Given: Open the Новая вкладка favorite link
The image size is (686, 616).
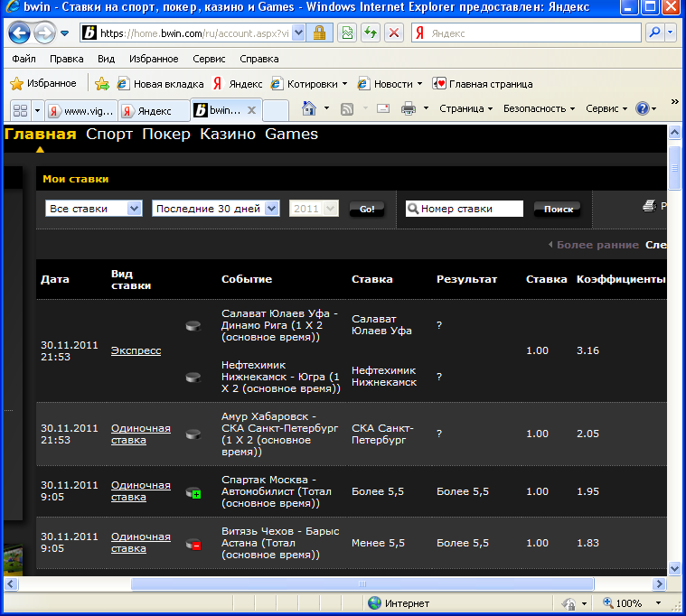Looking at the screenshot, I should click(x=161, y=84).
